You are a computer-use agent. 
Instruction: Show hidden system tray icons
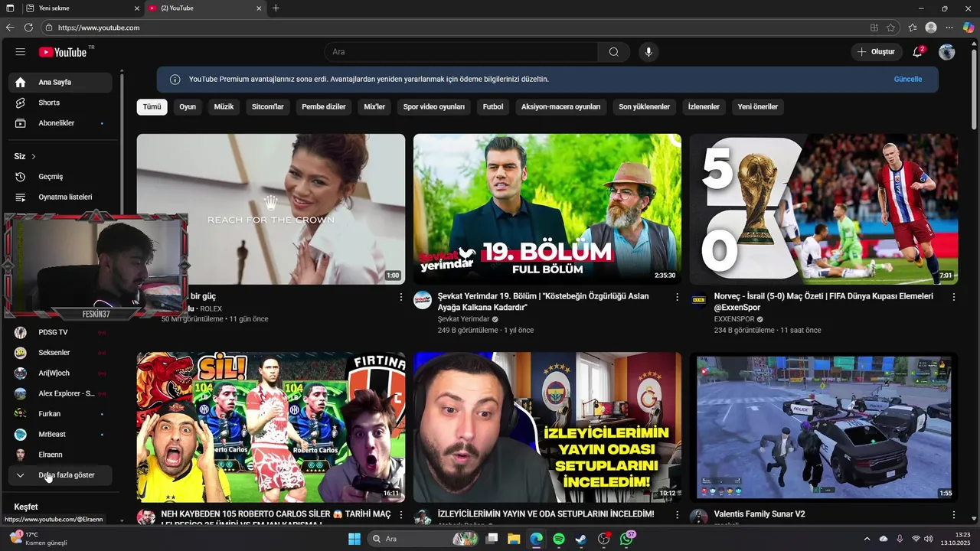[x=867, y=539]
